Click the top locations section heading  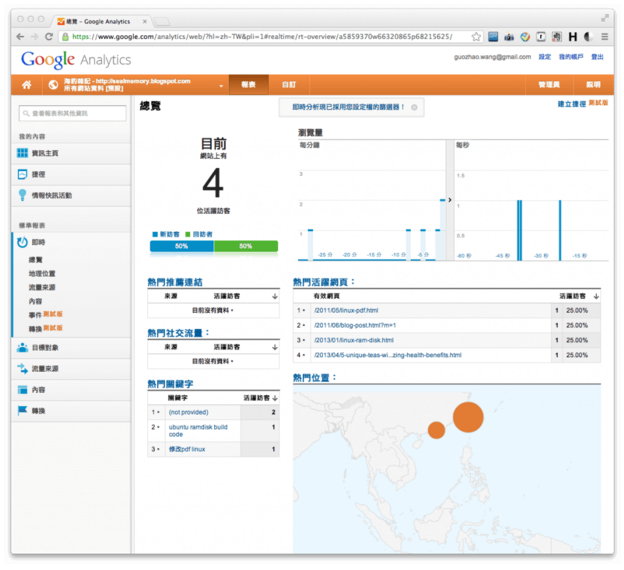point(314,377)
